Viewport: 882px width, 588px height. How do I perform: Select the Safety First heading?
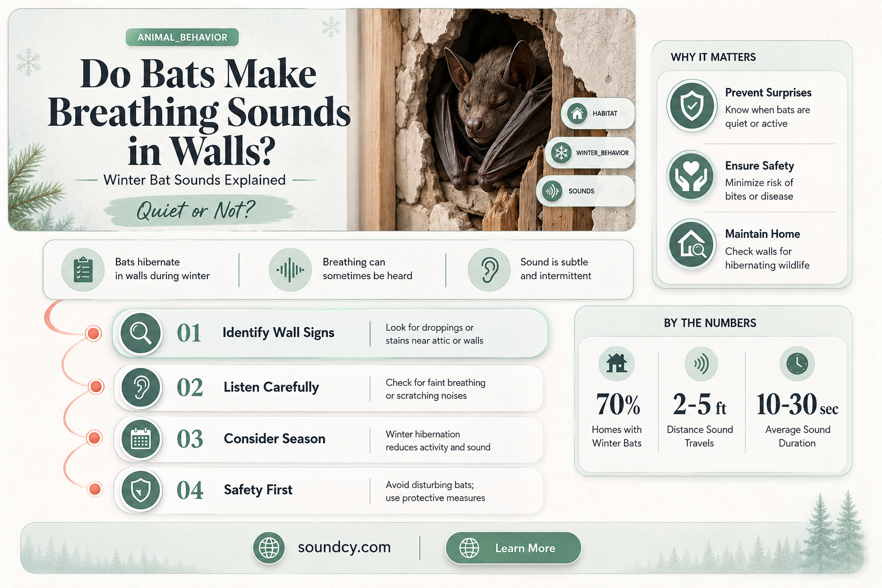pos(258,490)
